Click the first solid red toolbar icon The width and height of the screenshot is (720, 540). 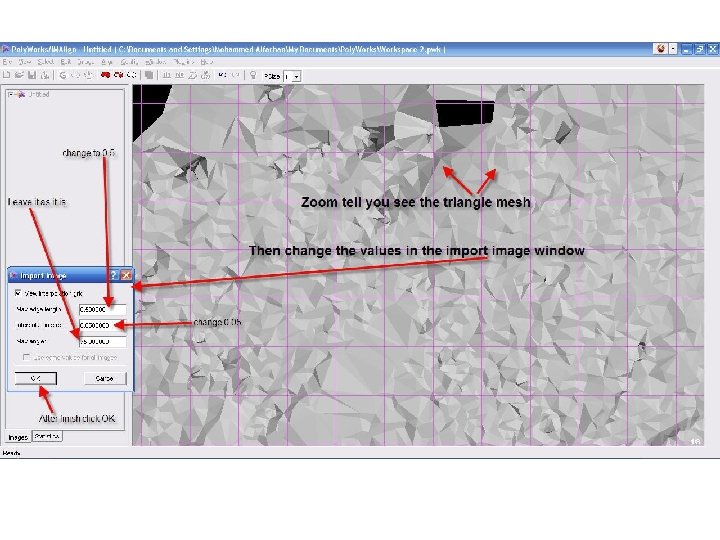[x=106, y=75]
